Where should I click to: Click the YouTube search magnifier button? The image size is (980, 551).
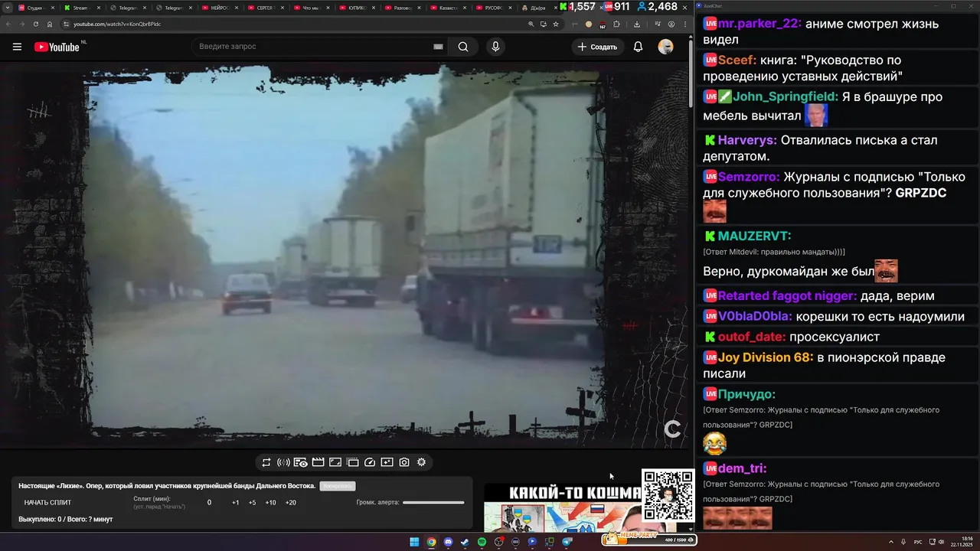[463, 47]
